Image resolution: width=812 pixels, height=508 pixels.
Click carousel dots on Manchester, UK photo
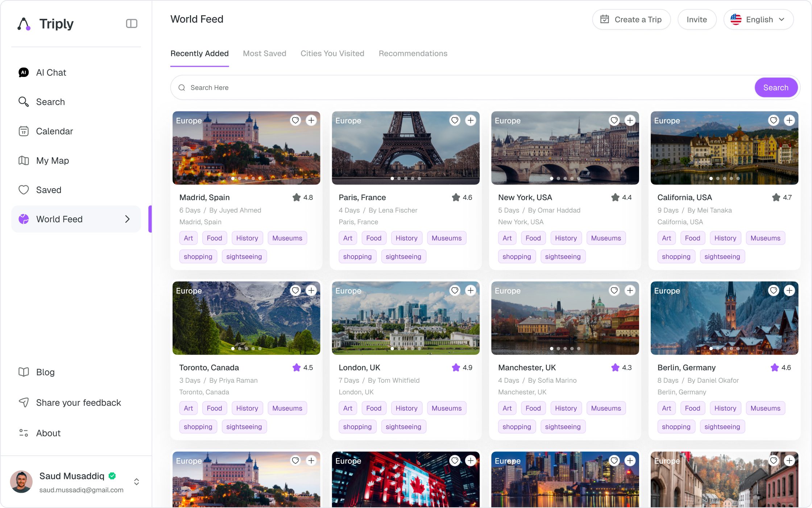(565, 348)
